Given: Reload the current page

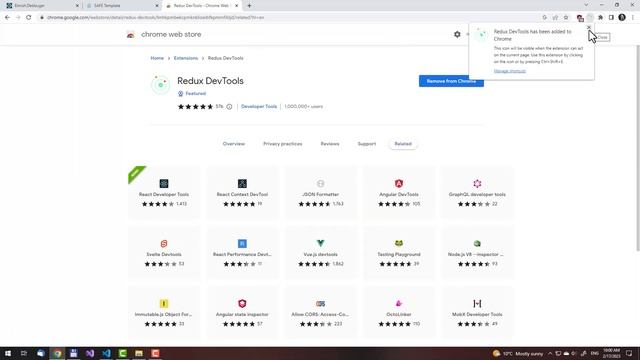Looking at the screenshot, I should click(x=29, y=18).
